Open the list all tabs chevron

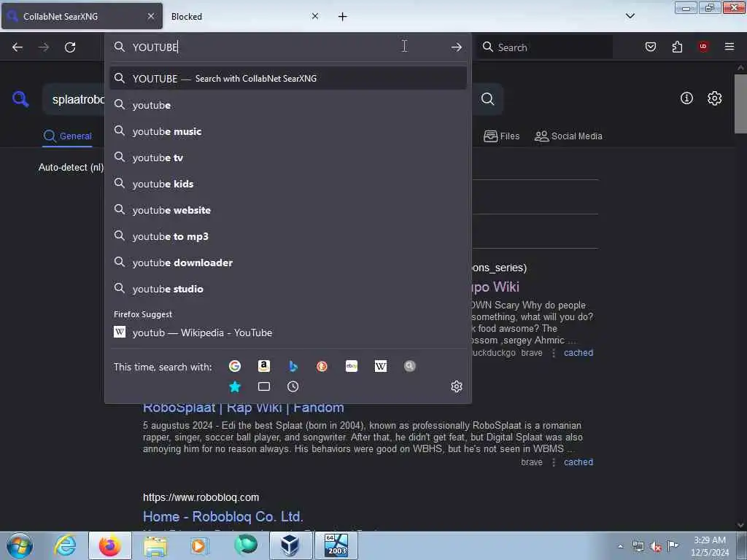tap(630, 16)
